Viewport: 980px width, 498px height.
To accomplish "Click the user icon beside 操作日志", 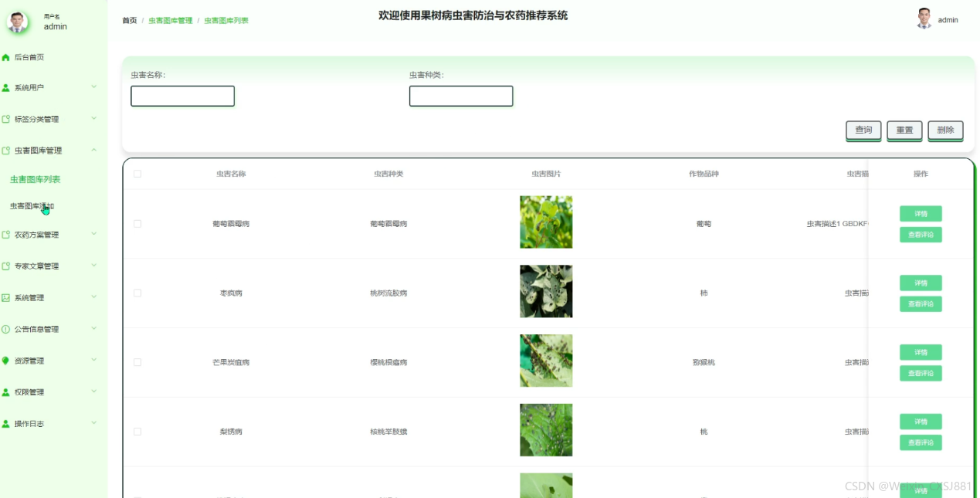I will tap(6, 424).
